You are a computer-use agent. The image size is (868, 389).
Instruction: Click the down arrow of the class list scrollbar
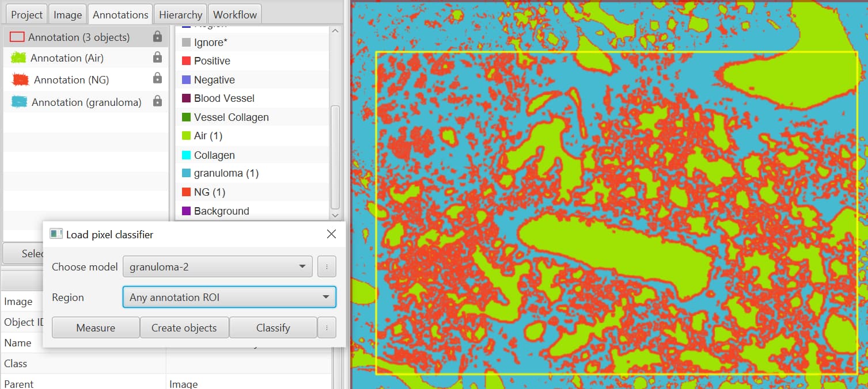click(335, 215)
